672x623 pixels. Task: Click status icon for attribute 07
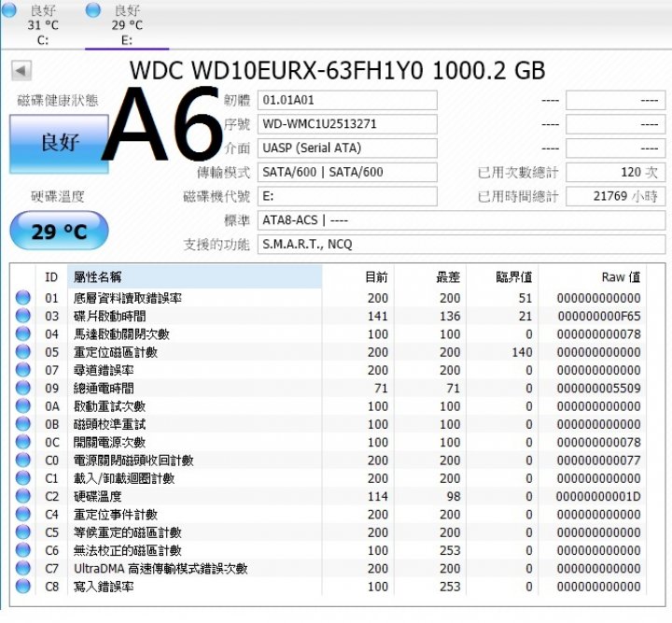(23, 370)
